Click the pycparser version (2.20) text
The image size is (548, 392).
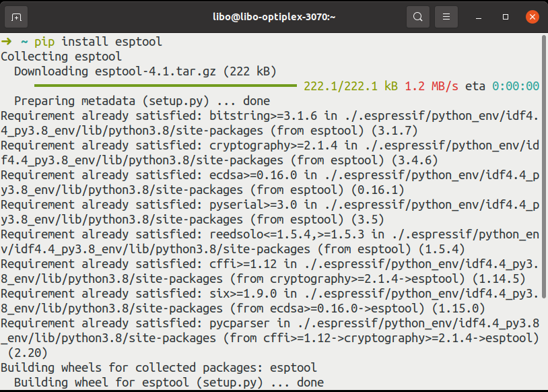coord(27,353)
